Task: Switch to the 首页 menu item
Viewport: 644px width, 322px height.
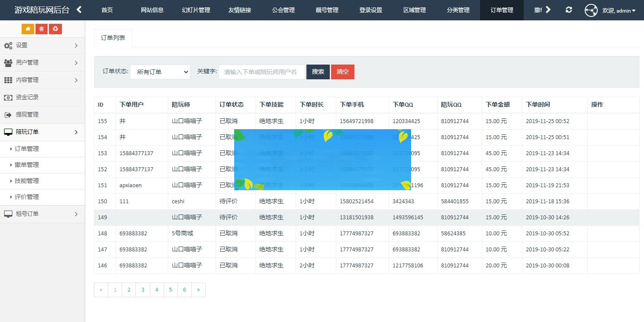Action: coord(106,10)
